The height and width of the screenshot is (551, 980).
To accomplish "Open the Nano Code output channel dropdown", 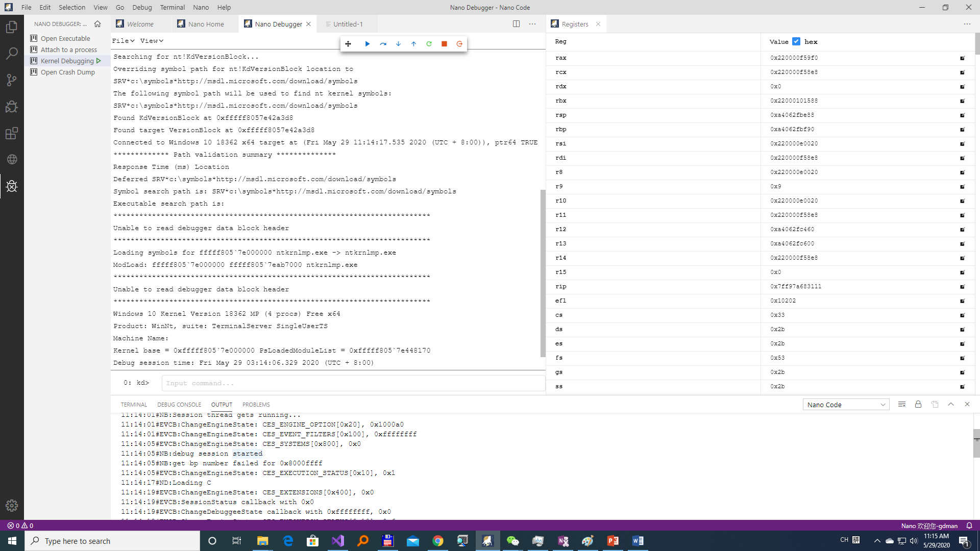I will [846, 405].
